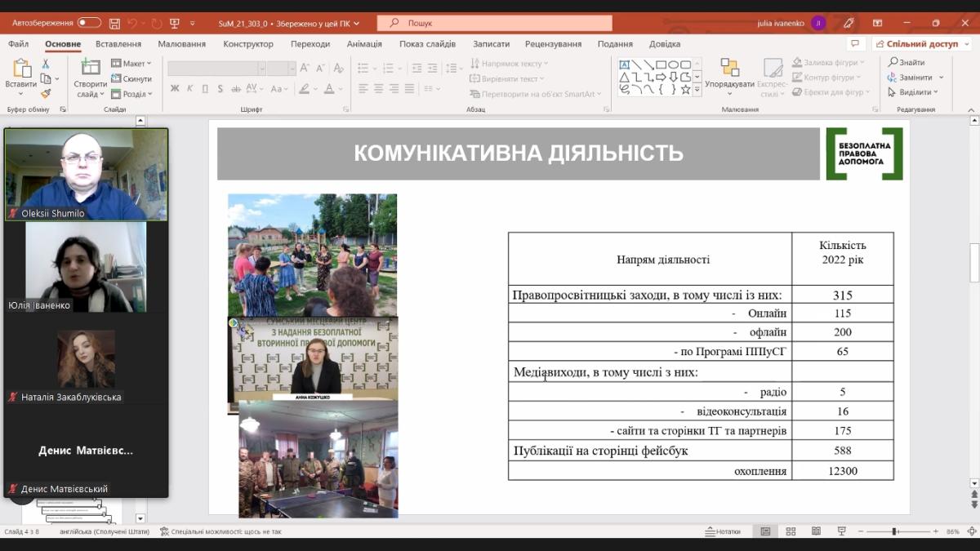Switch to Slide Sorter view

click(x=791, y=531)
